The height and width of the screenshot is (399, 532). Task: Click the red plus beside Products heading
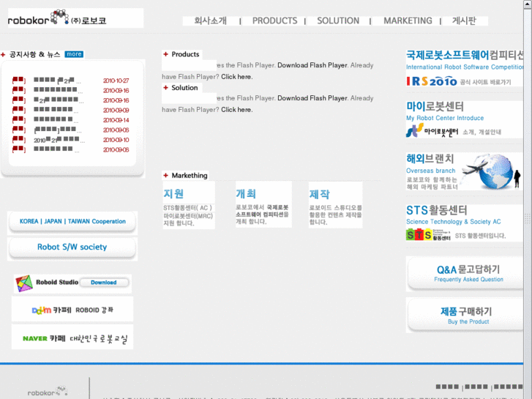tap(165, 54)
